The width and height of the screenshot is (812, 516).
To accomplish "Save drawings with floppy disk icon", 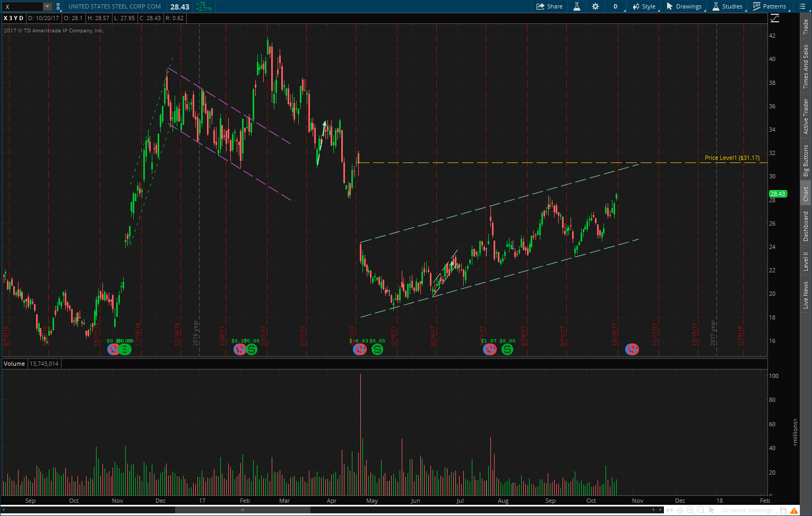I will 783,510.
